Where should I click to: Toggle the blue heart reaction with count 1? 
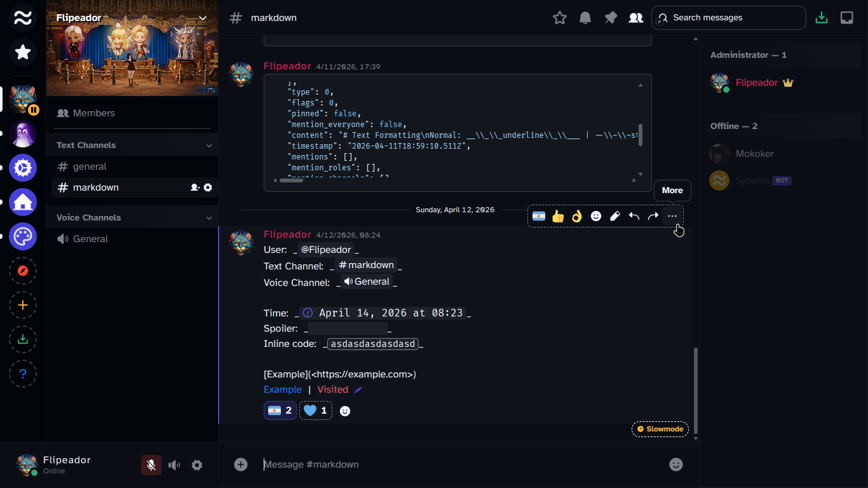pyautogui.click(x=316, y=410)
